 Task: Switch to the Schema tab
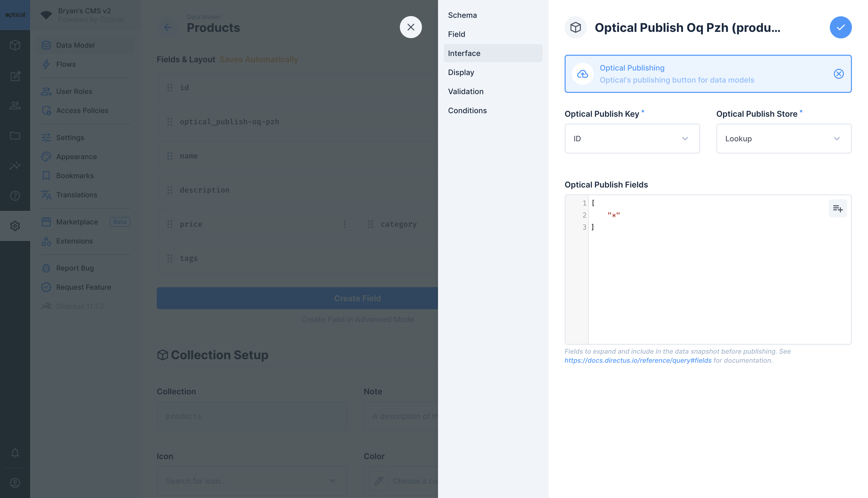click(462, 15)
